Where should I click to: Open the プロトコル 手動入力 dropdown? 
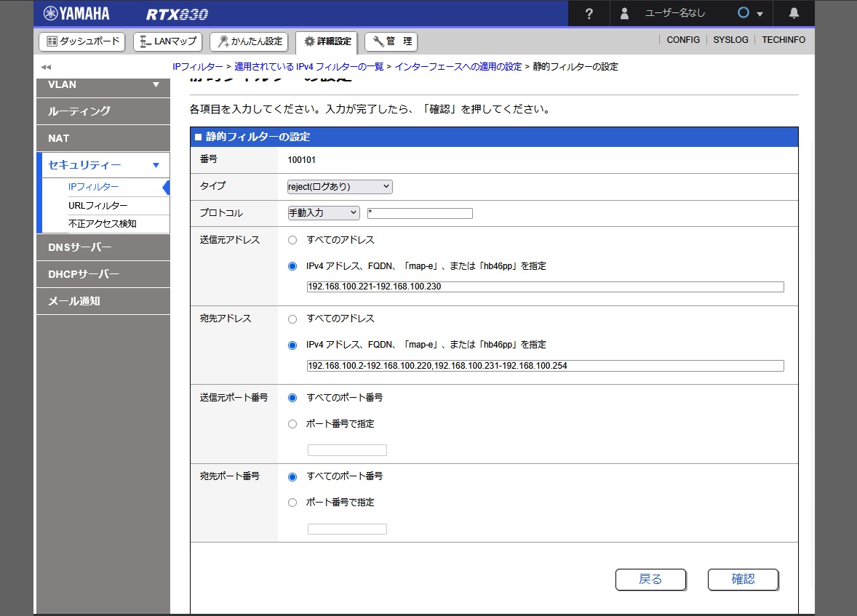tap(324, 213)
